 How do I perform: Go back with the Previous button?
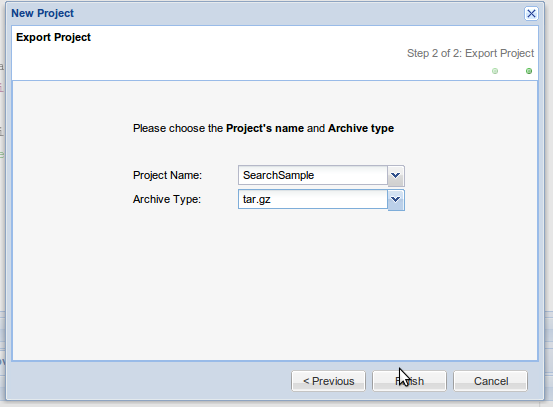click(328, 381)
